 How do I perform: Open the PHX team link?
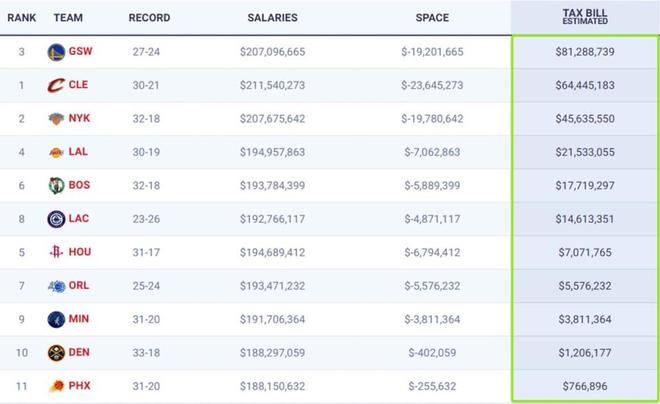80,386
